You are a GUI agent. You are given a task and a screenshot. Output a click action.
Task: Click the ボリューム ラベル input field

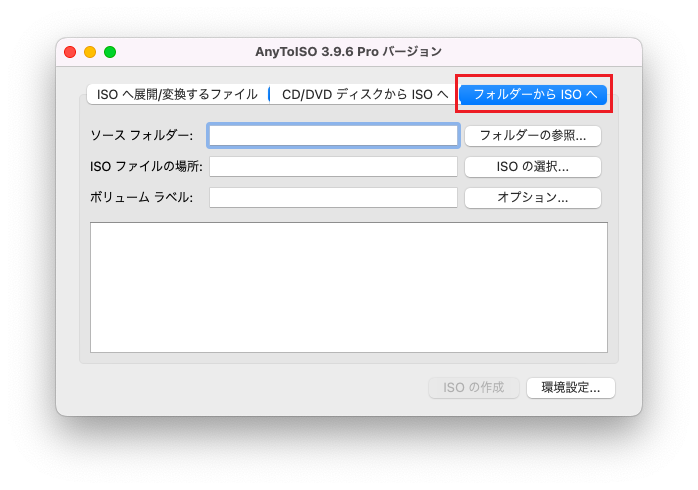click(x=333, y=198)
